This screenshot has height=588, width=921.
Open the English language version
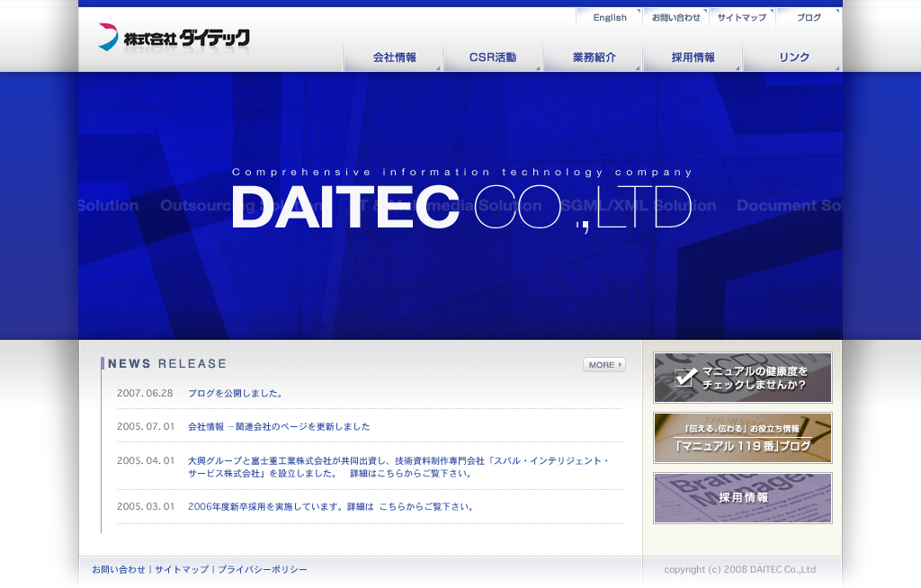609,18
